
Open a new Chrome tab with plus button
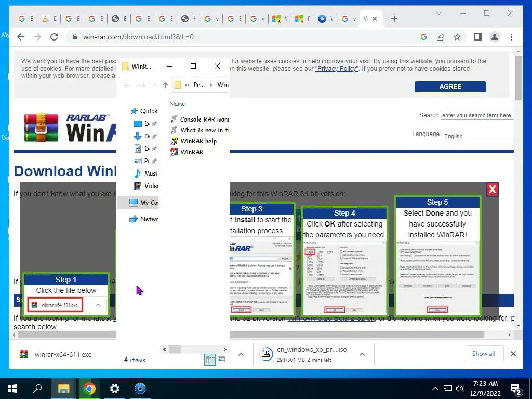[394, 19]
